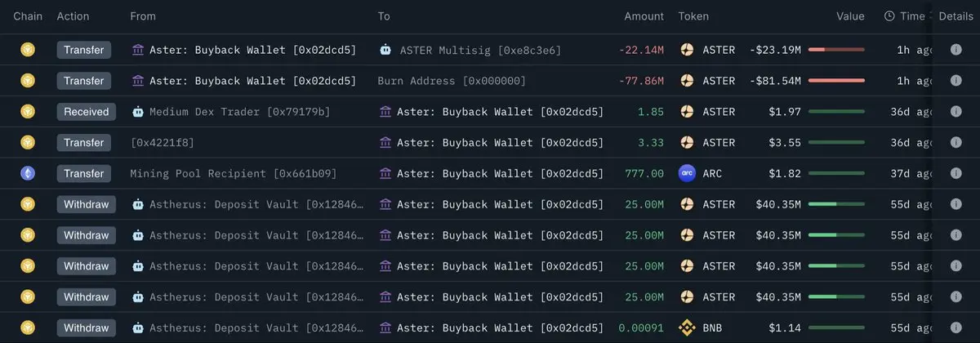Screen dimensions: 980x343
Task: Open Medium Dex Trader [0x79179b] address
Action: pos(240,112)
